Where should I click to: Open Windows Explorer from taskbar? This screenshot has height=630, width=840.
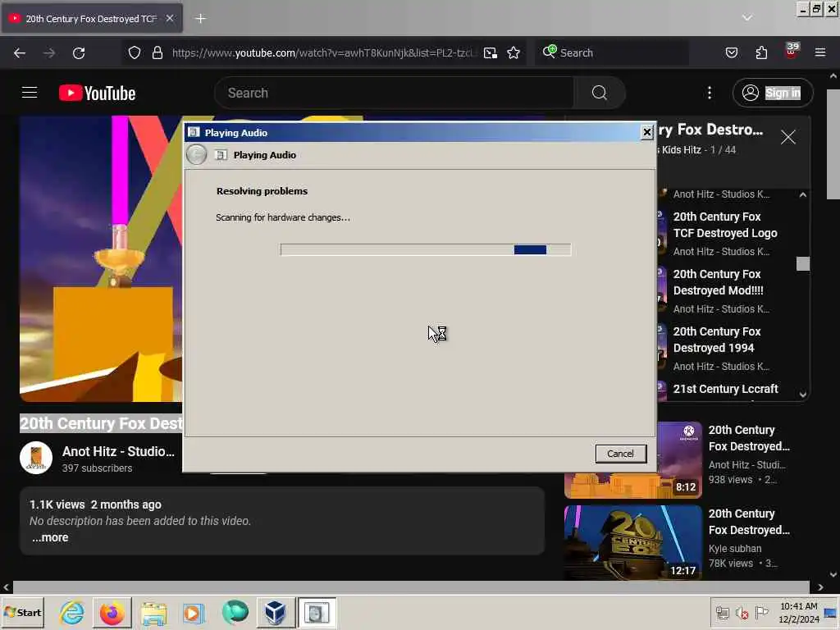coord(153,613)
